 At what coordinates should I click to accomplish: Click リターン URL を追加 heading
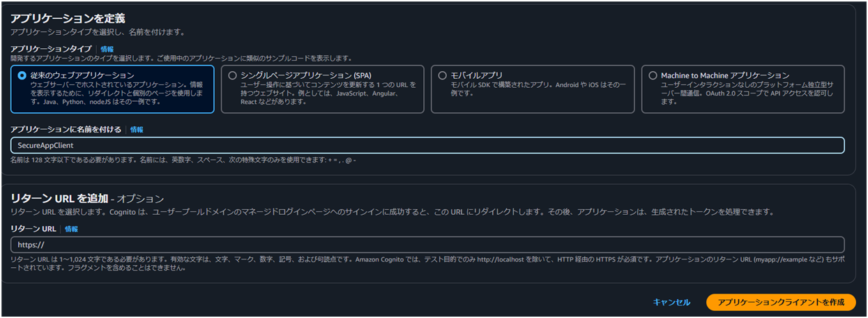(x=59, y=198)
